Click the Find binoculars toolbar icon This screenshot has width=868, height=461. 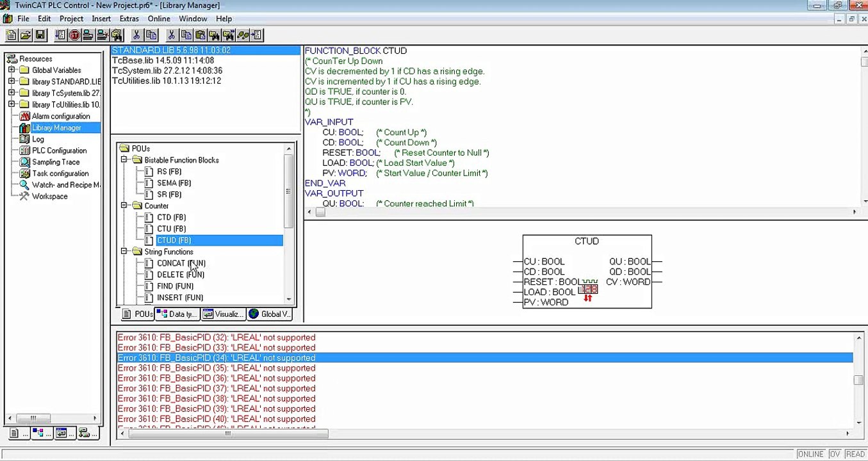click(215, 35)
